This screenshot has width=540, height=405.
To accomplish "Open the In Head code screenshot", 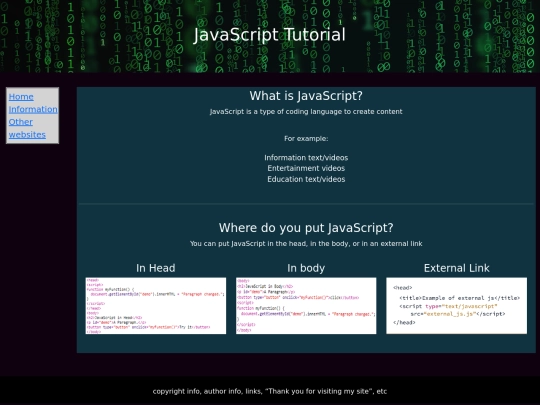I will pyautogui.click(x=156, y=305).
